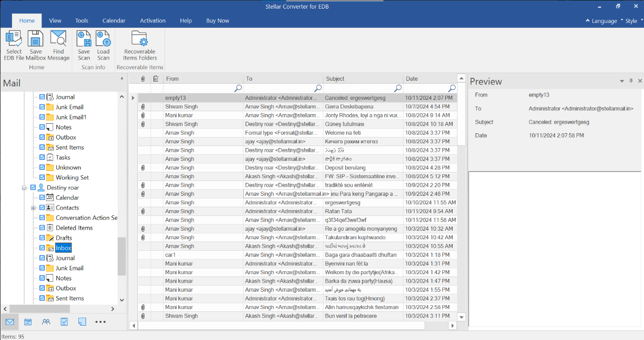Click the From column search field
This screenshot has width=644, height=340.
pyautogui.click(x=198, y=88)
